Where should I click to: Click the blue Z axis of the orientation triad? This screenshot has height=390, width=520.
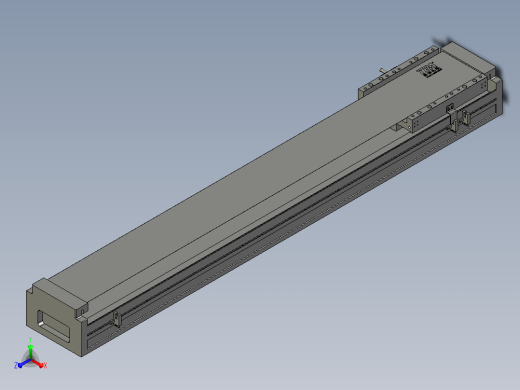(22, 364)
